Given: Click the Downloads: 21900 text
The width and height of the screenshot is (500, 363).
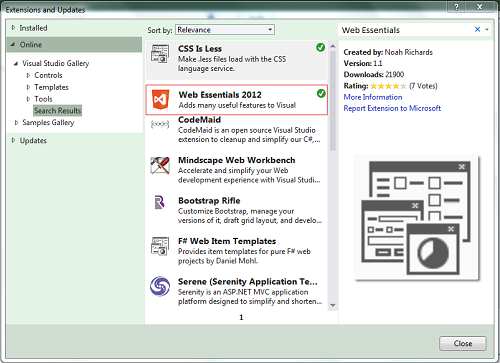Looking at the screenshot, I should (374, 74).
